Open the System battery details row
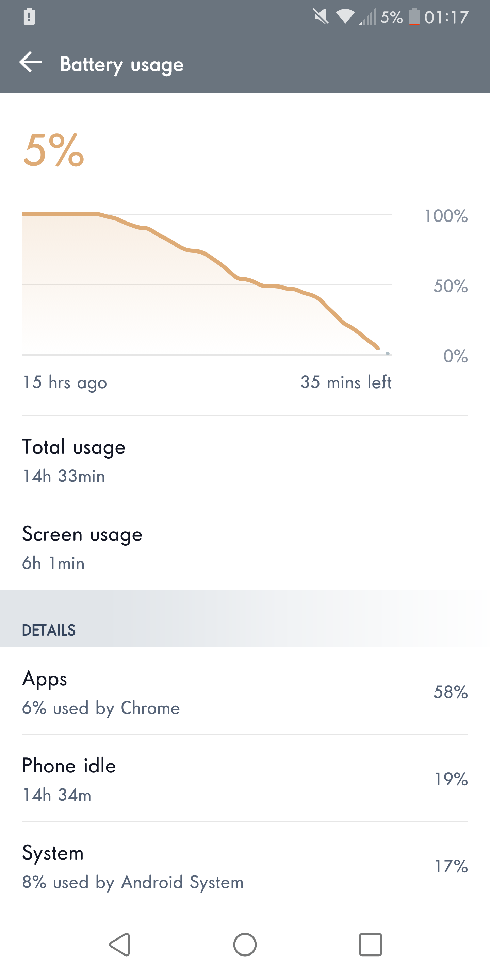490x980 pixels. tap(245, 866)
